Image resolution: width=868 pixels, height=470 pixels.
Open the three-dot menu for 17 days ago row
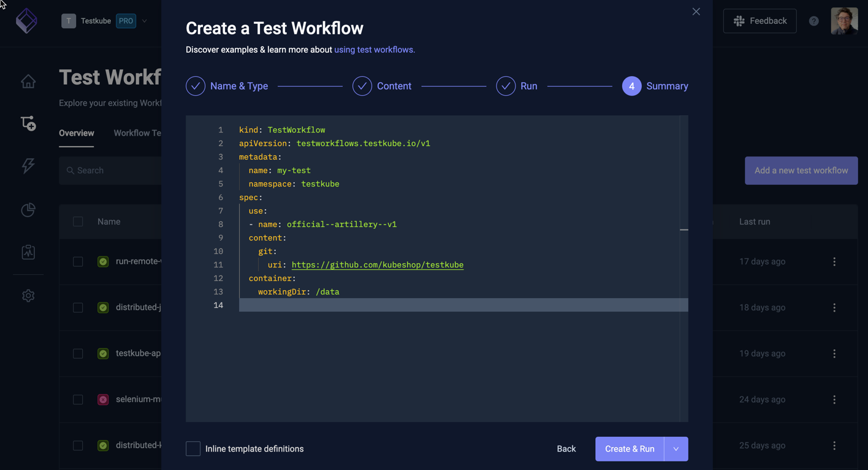click(x=834, y=261)
